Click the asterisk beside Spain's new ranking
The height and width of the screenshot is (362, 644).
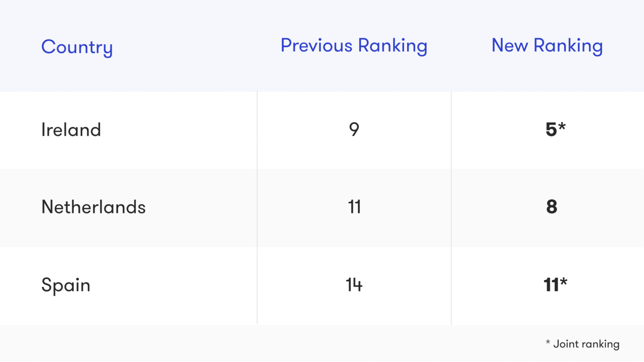coord(563,281)
